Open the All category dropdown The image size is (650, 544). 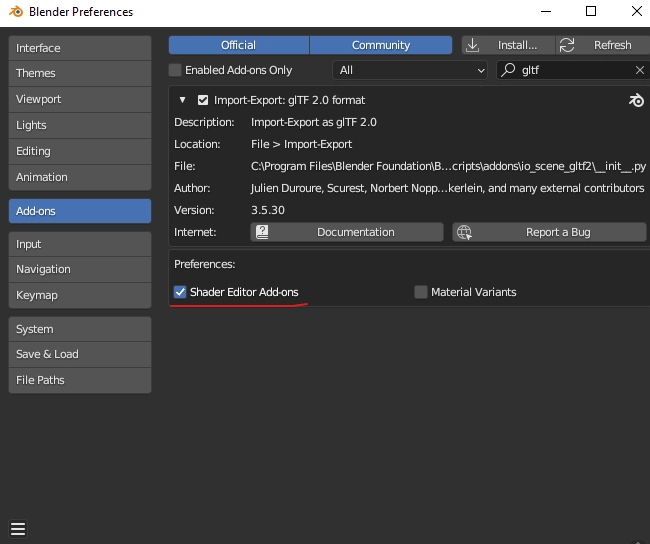pyautogui.click(x=410, y=70)
